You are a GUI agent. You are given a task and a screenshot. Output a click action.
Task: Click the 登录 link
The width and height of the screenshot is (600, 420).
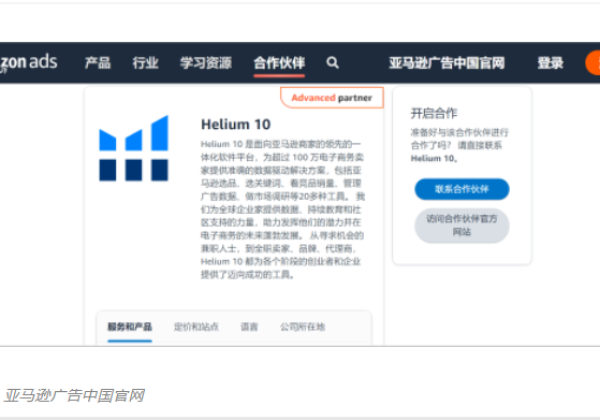tap(551, 63)
